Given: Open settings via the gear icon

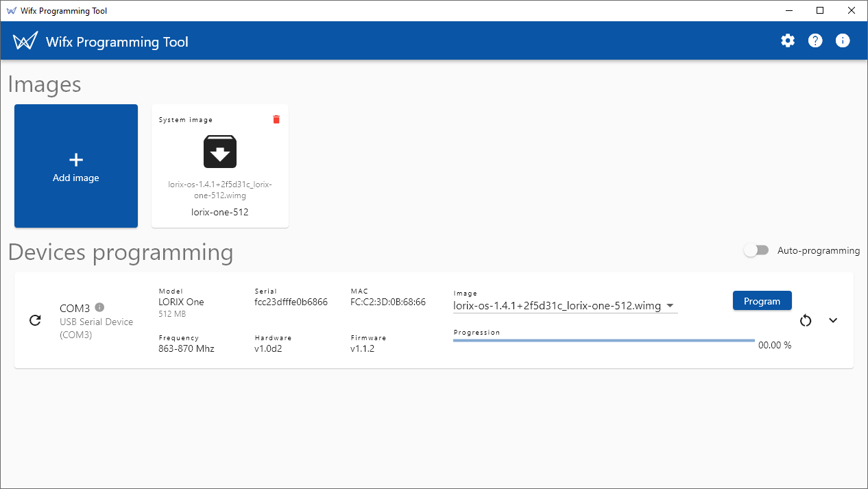Looking at the screenshot, I should pyautogui.click(x=788, y=41).
